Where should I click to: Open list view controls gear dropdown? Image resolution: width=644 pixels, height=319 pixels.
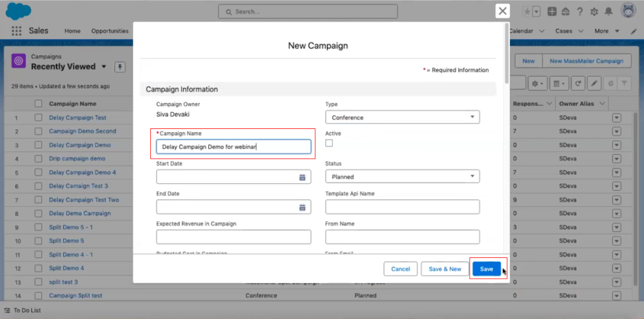537,84
